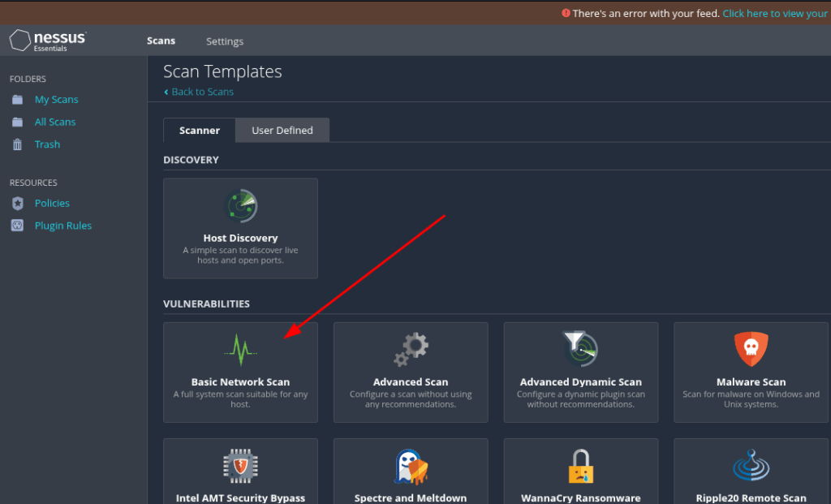
Task: Select the Basic Network Scan heartbeat icon
Action: click(x=240, y=351)
